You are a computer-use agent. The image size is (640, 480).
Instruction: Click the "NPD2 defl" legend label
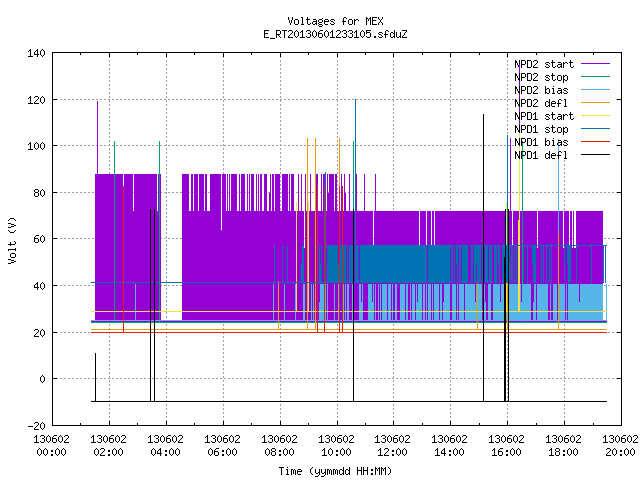pos(541,103)
